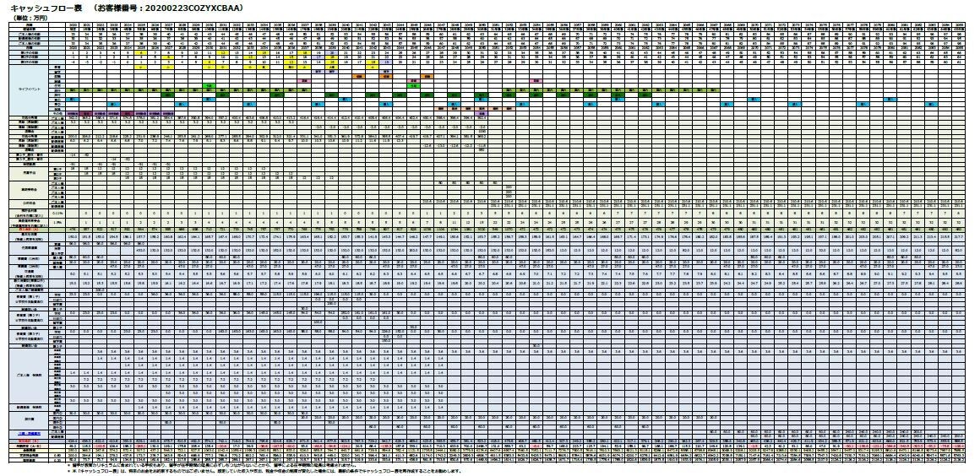Click the 0.20 ratio value cell
Screen dimensions: 980x476
(57, 460)
